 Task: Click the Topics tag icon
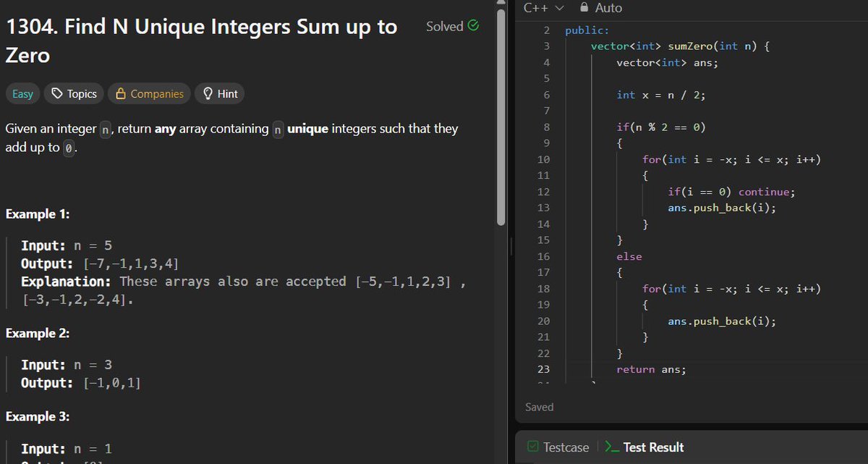click(x=57, y=93)
